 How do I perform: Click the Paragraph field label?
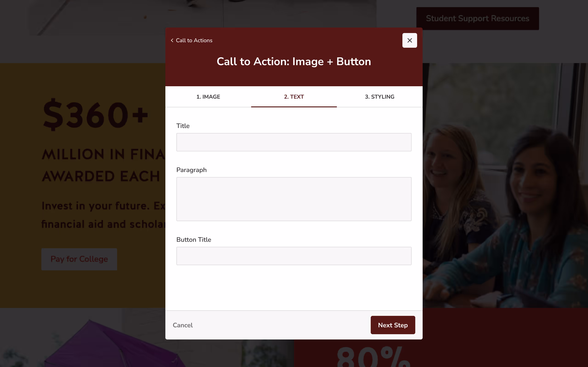click(191, 170)
